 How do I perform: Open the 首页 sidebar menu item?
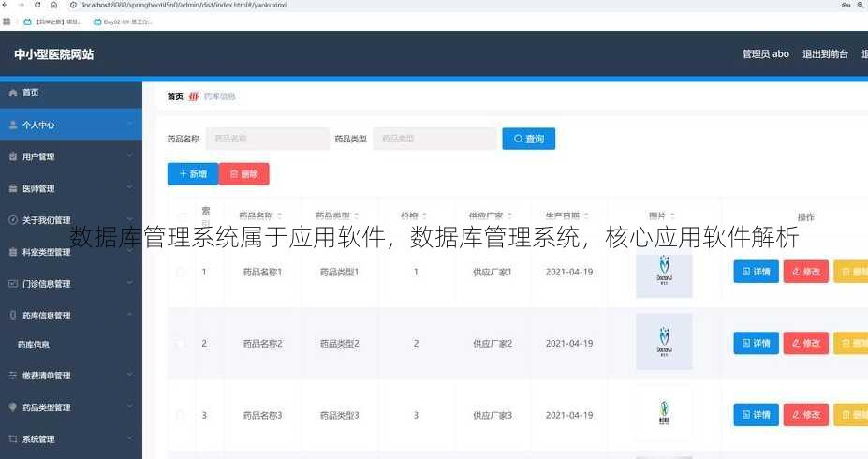click(x=71, y=93)
